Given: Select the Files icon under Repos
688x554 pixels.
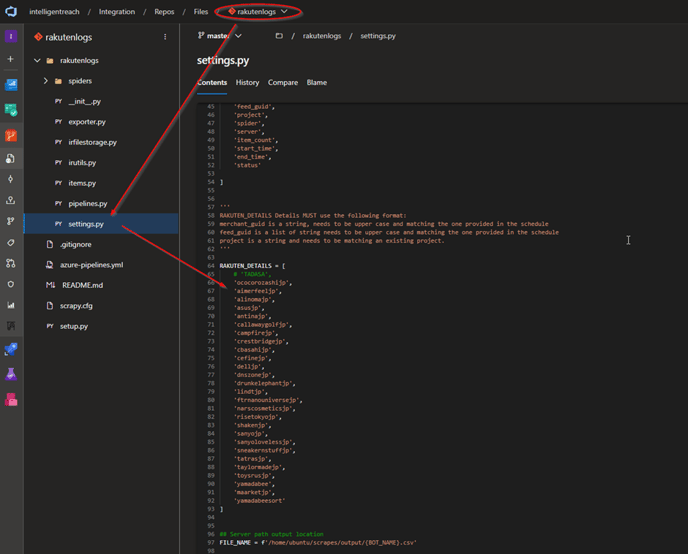Looking at the screenshot, I should (x=11, y=158).
